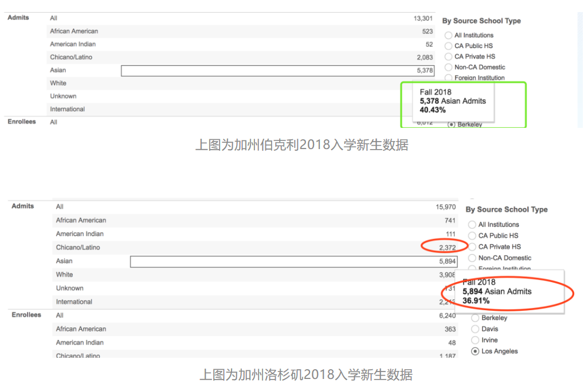This screenshot has height=387, width=588.
Task: Select CA Private HS in lower chart
Action: click(x=472, y=247)
